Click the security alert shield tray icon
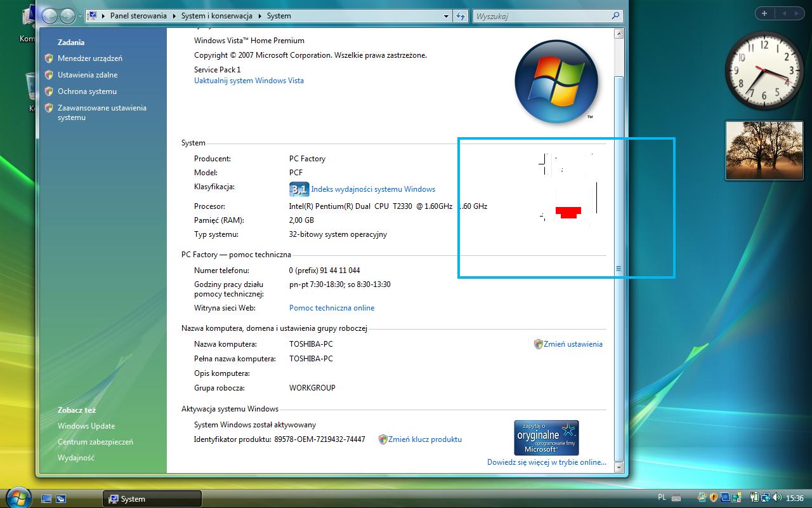Image resolution: width=812 pixels, height=508 pixels. pyautogui.click(x=713, y=498)
